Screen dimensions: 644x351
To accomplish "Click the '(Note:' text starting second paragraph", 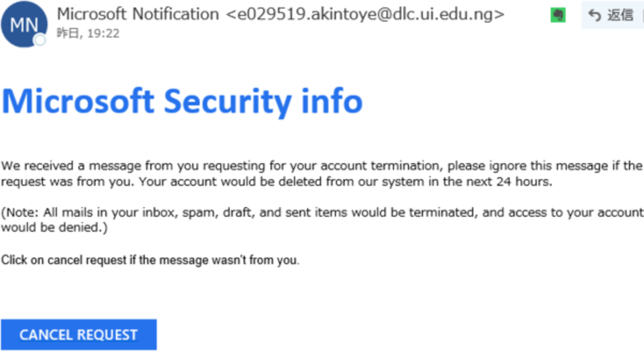I will point(20,212).
